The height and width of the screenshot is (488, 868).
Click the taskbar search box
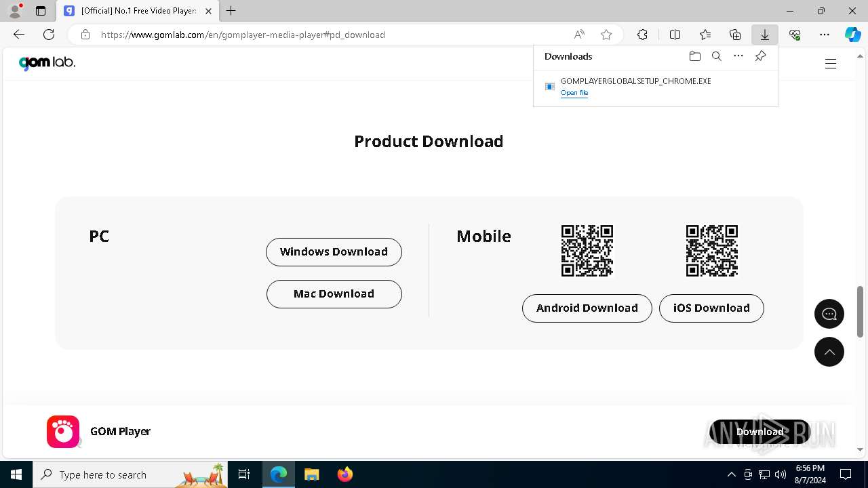[130, 474]
